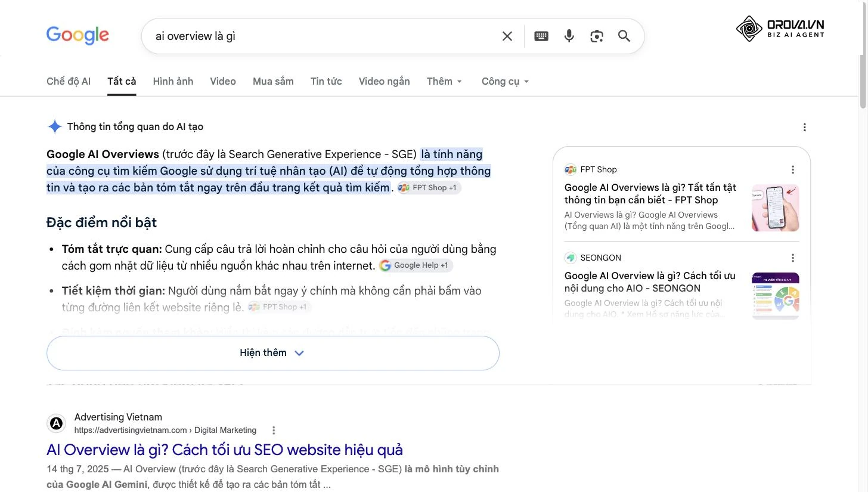Clear the search query with X
868x492 pixels.
[507, 36]
